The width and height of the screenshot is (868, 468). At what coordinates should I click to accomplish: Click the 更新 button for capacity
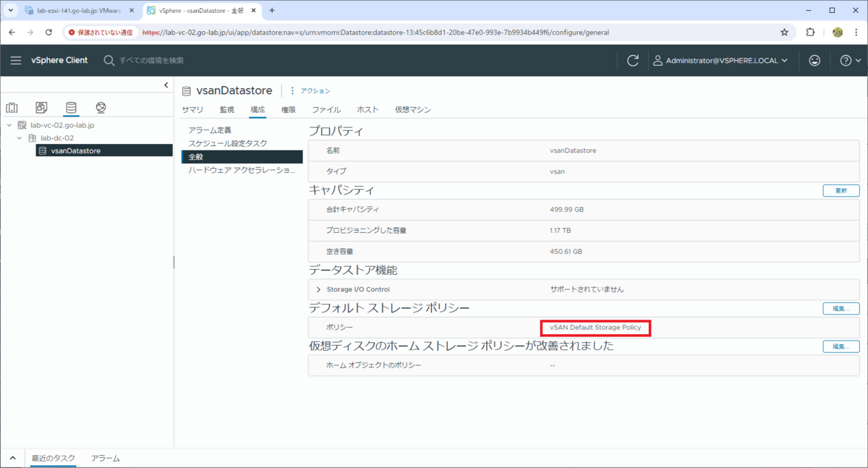tap(841, 191)
